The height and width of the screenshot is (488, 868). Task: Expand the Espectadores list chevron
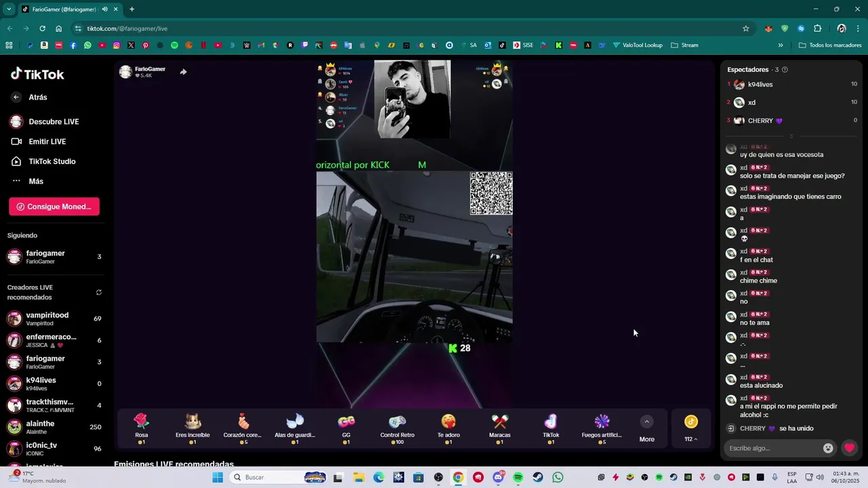pos(791,136)
